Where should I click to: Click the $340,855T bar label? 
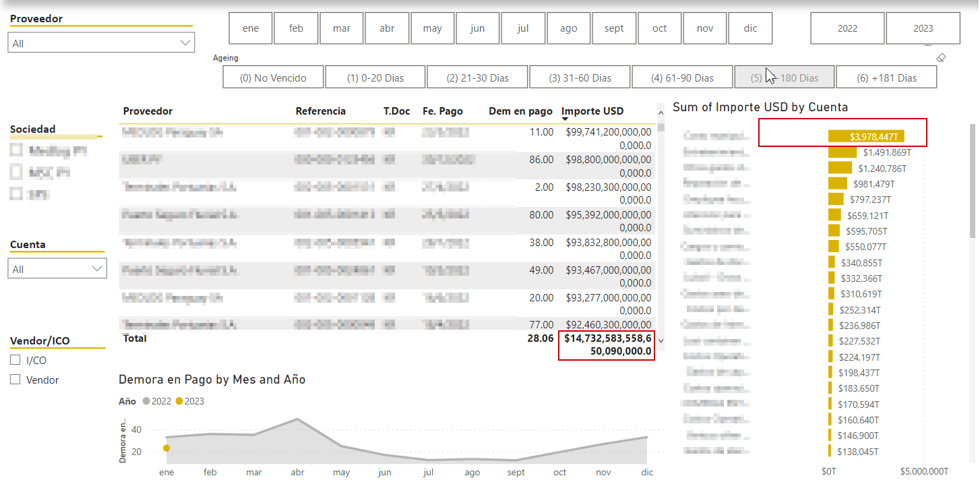[x=861, y=263]
